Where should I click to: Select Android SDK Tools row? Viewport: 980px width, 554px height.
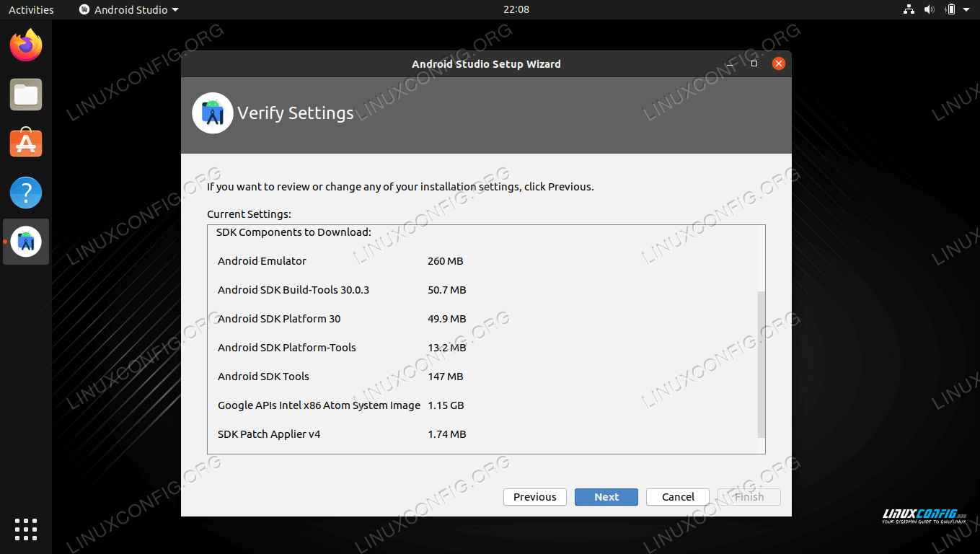tap(263, 377)
